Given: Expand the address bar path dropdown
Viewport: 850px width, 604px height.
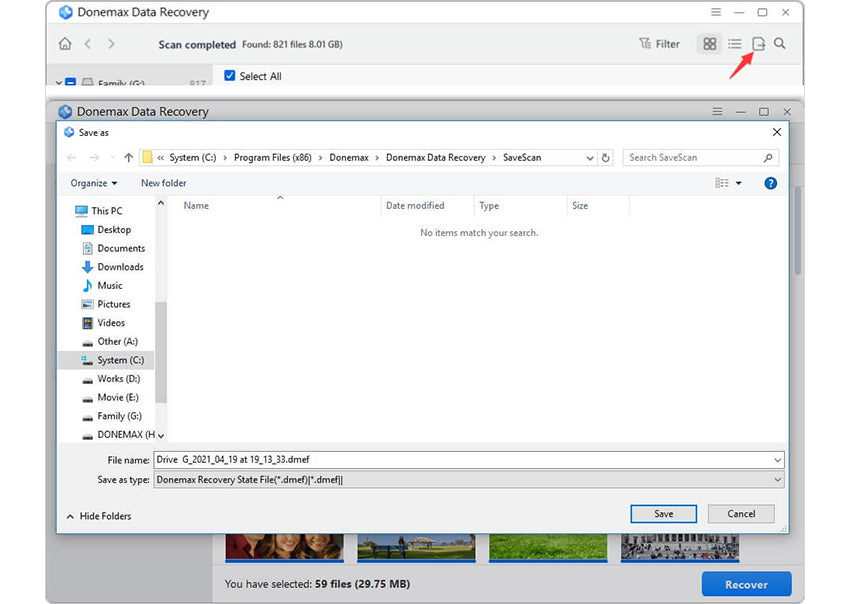Looking at the screenshot, I should (x=590, y=158).
